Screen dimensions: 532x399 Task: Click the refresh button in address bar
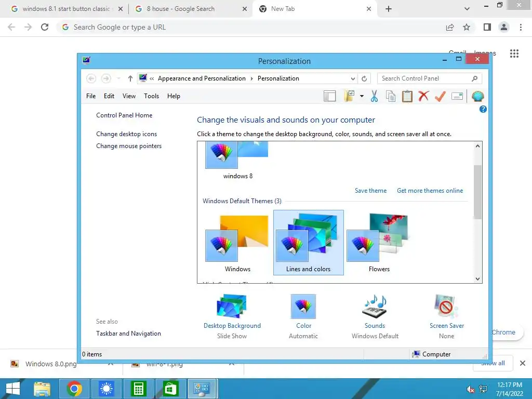[x=364, y=79]
